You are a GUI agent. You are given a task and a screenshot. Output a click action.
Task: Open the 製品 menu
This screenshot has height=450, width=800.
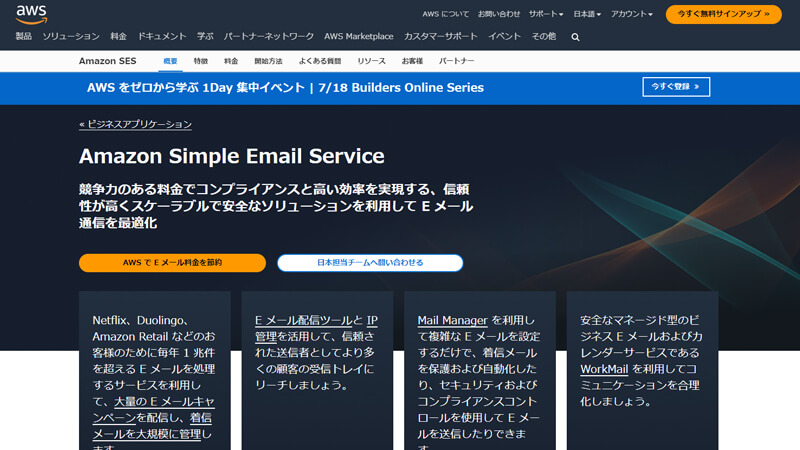click(23, 36)
